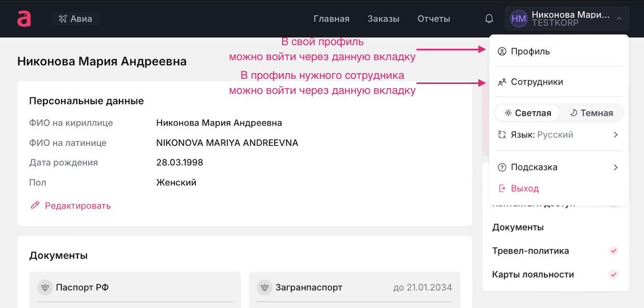644x308 pixels.
Task: Switch to Светлая theme
Action: pos(527,113)
